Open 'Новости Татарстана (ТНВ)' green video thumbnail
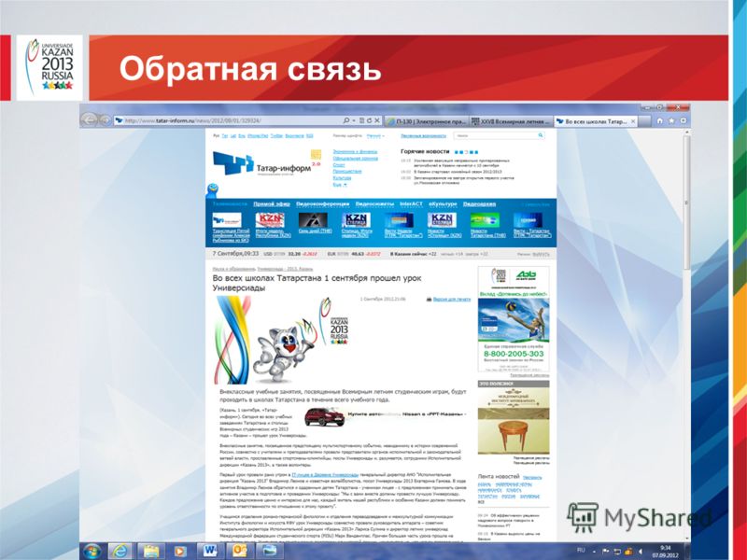The height and width of the screenshot is (560, 747). (x=485, y=220)
